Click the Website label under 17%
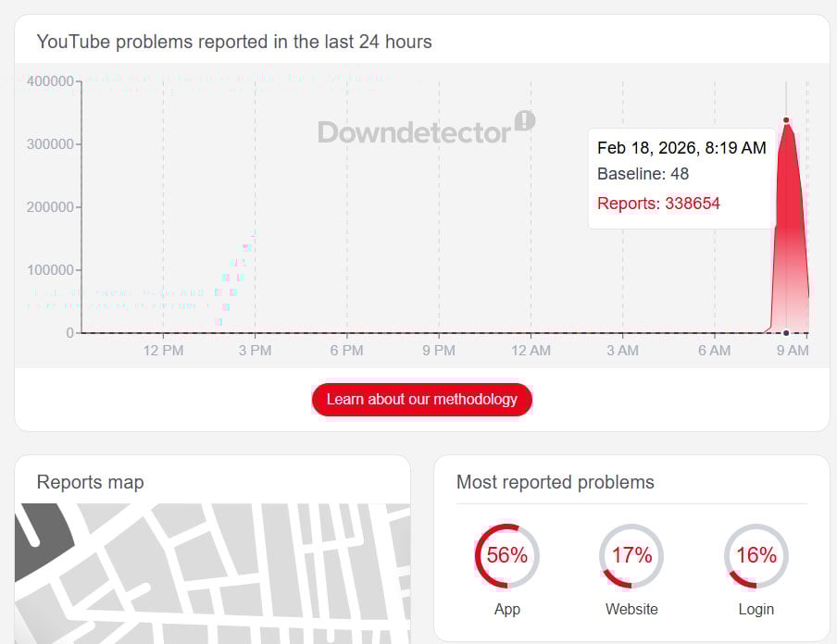Image resolution: width=837 pixels, height=644 pixels. (631, 609)
